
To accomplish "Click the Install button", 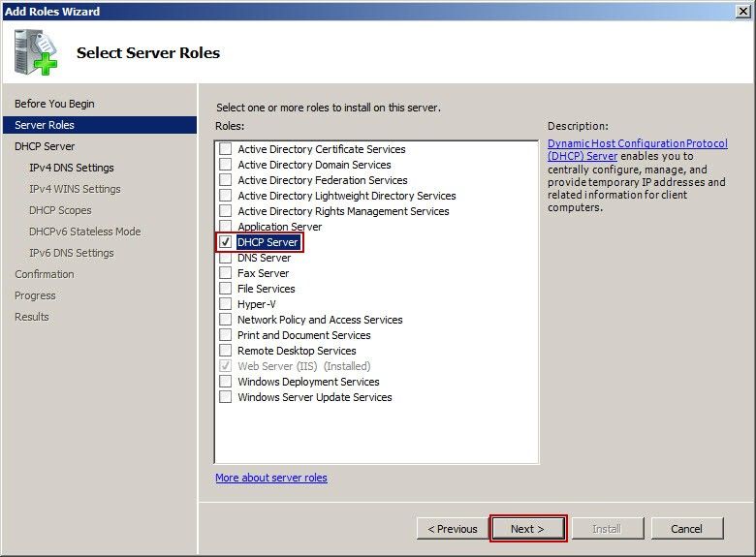I will point(607,529).
